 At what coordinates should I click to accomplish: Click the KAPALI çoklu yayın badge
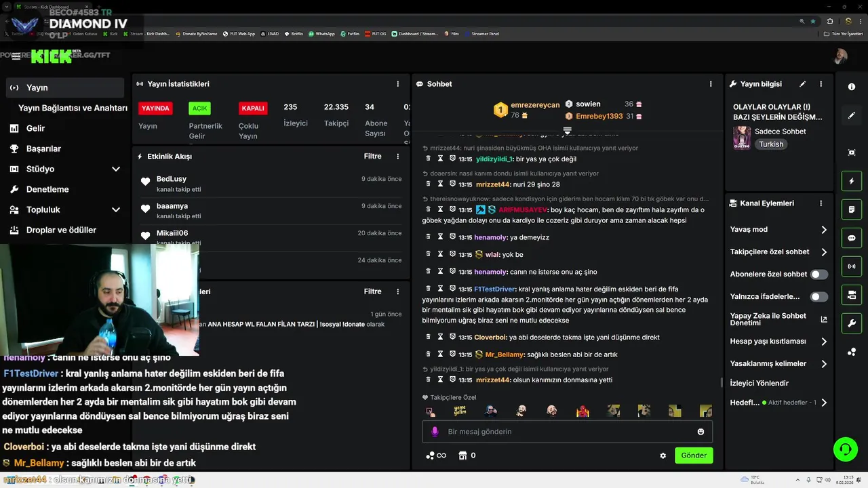[253, 108]
